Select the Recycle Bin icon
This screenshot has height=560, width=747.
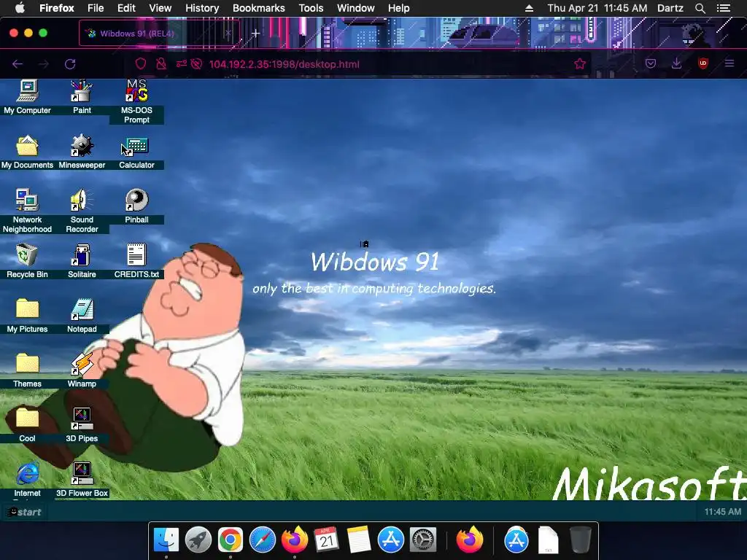tap(27, 261)
